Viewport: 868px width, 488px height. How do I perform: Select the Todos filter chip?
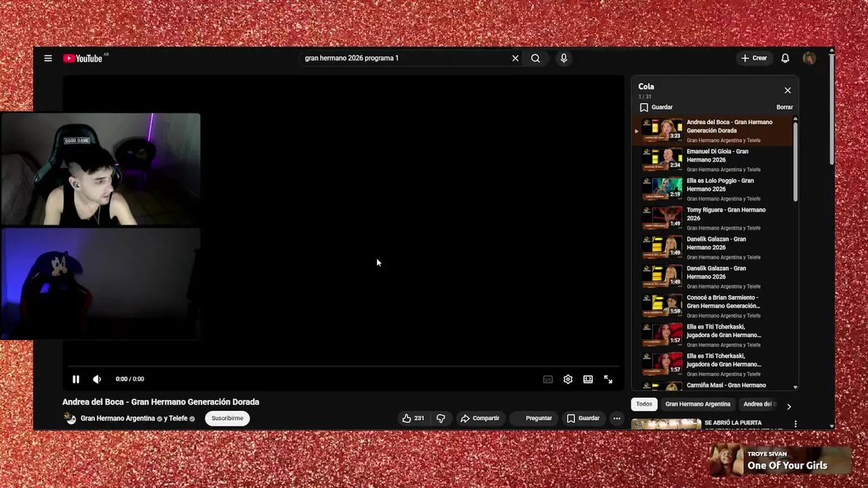click(x=644, y=404)
